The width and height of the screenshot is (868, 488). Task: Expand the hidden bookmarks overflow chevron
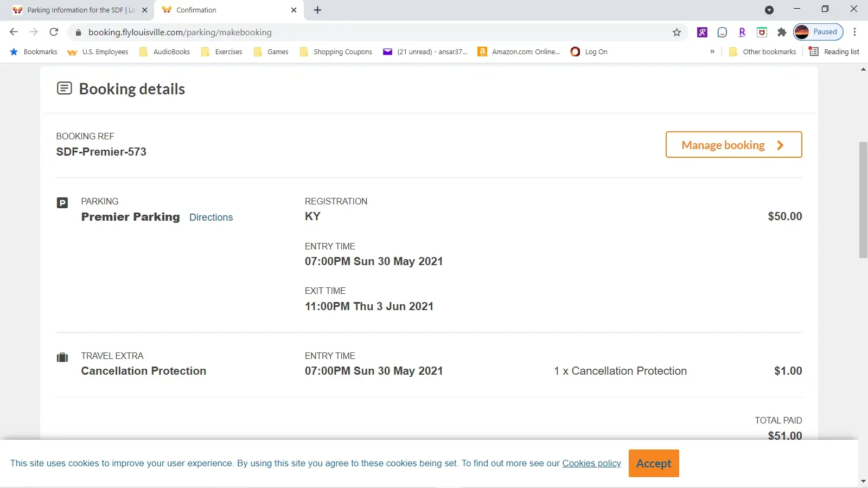(712, 52)
